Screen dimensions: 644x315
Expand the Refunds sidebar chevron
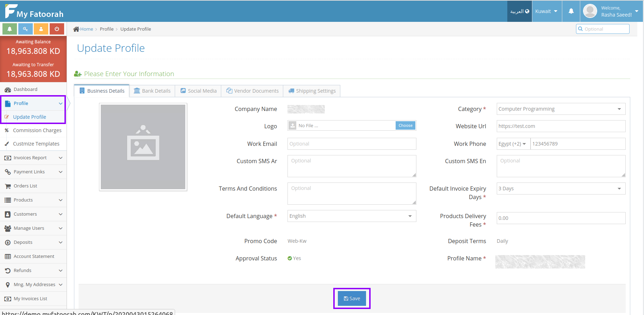pyautogui.click(x=61, y=271)
